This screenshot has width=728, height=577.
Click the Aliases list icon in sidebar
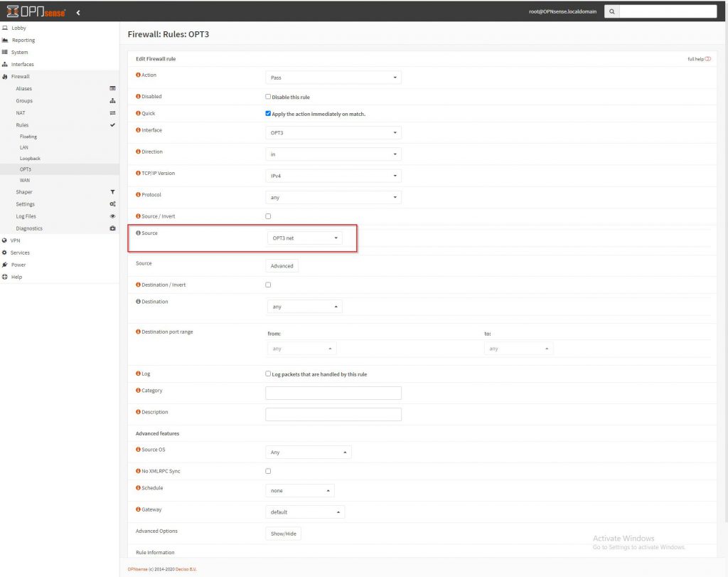pos(112,88)
